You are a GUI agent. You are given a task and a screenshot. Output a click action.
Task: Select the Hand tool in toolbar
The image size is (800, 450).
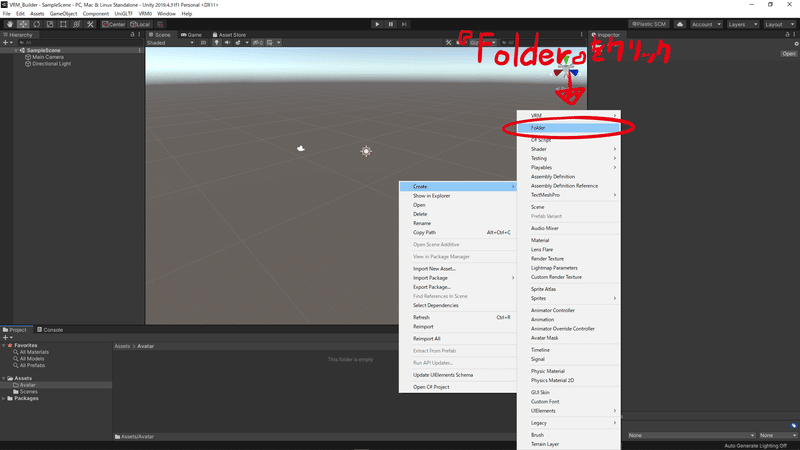click(10, 24)
